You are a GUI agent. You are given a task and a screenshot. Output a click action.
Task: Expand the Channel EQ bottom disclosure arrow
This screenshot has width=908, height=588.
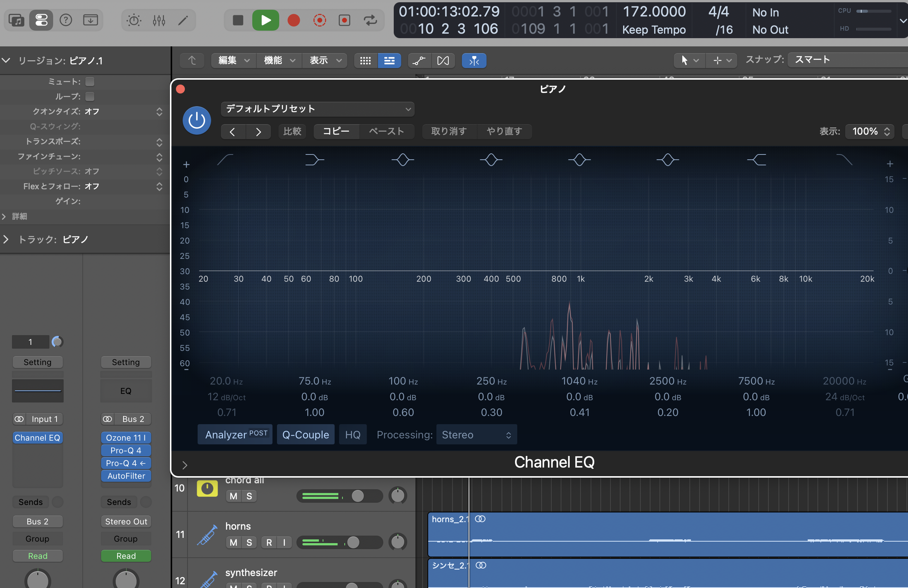tap(185, 465)
